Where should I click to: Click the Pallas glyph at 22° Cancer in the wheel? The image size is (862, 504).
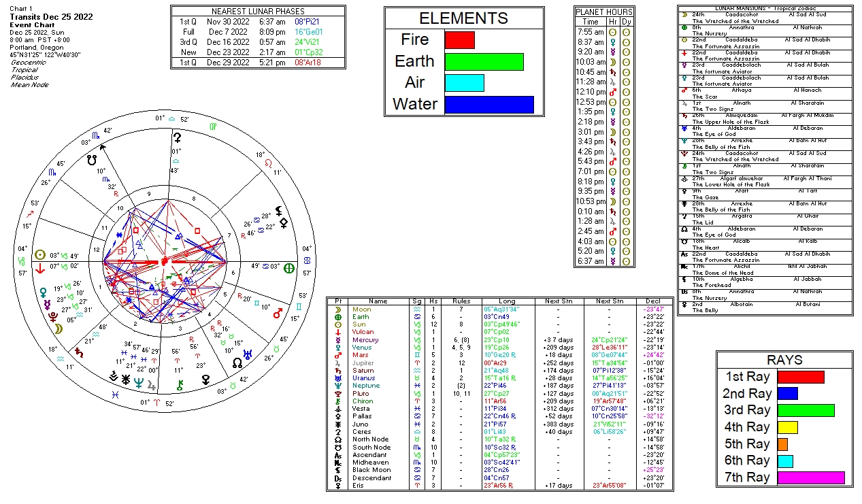coord(283,222)
